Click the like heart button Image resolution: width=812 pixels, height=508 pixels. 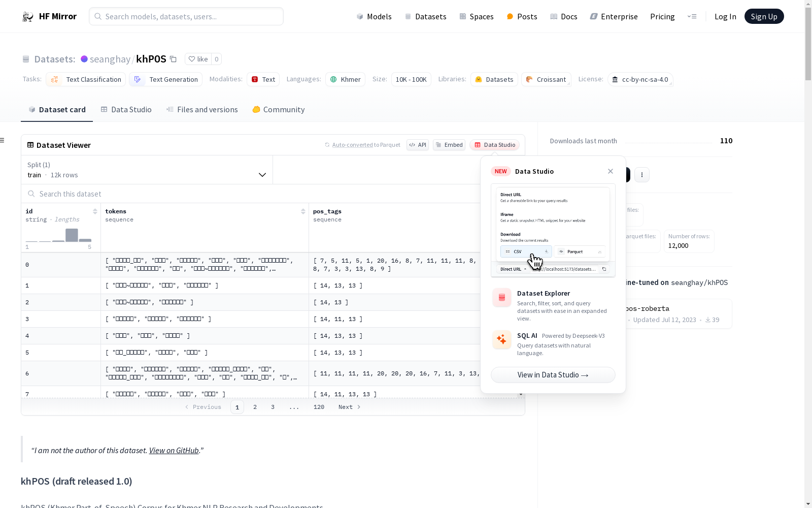(x=198, y=59)
